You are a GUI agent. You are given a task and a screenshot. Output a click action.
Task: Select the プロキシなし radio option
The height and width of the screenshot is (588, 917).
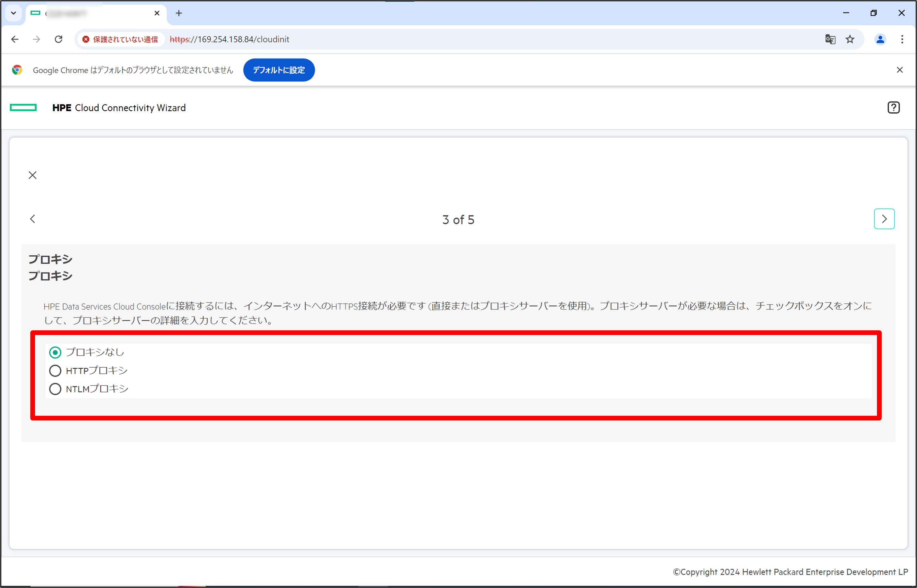(56, 353)
